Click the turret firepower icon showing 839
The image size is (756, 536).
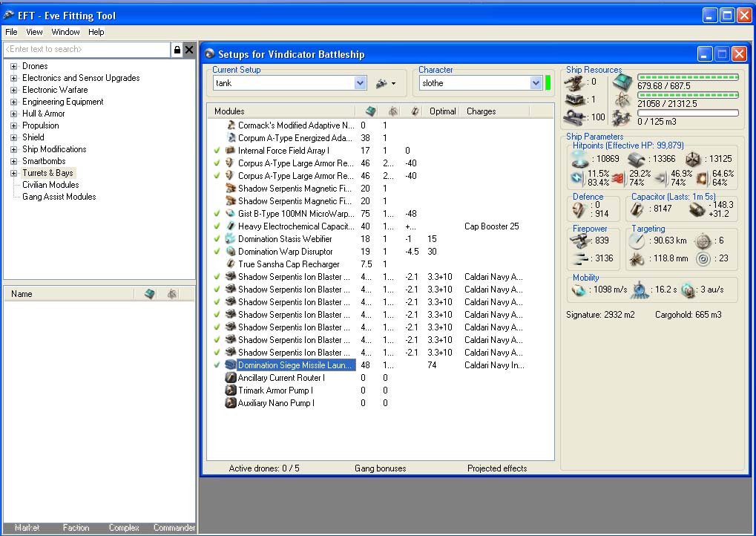pyautogui.click(x=579, y=241)
